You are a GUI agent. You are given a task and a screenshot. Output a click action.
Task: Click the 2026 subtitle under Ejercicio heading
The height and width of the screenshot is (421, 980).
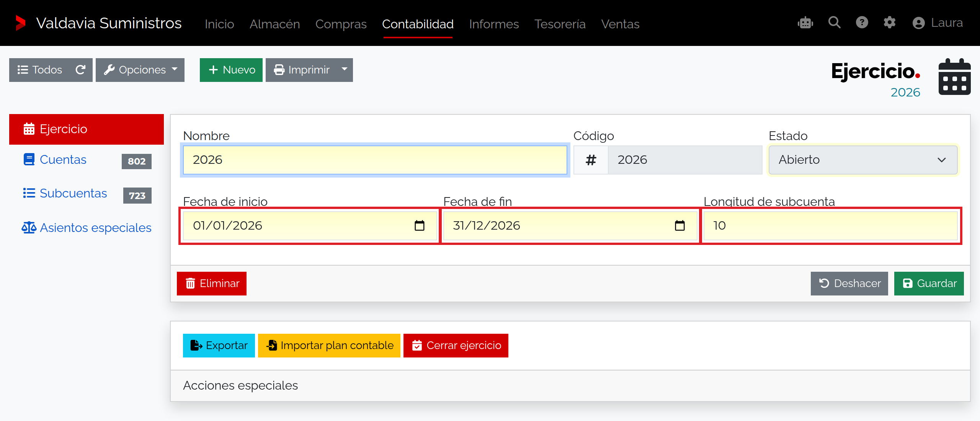coord(905,93)
